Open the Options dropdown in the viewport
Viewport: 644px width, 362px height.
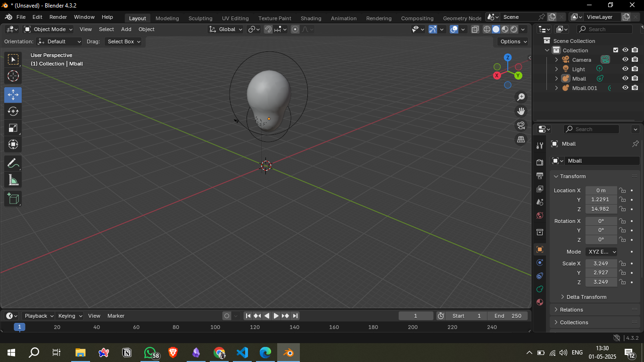[513, 41]
